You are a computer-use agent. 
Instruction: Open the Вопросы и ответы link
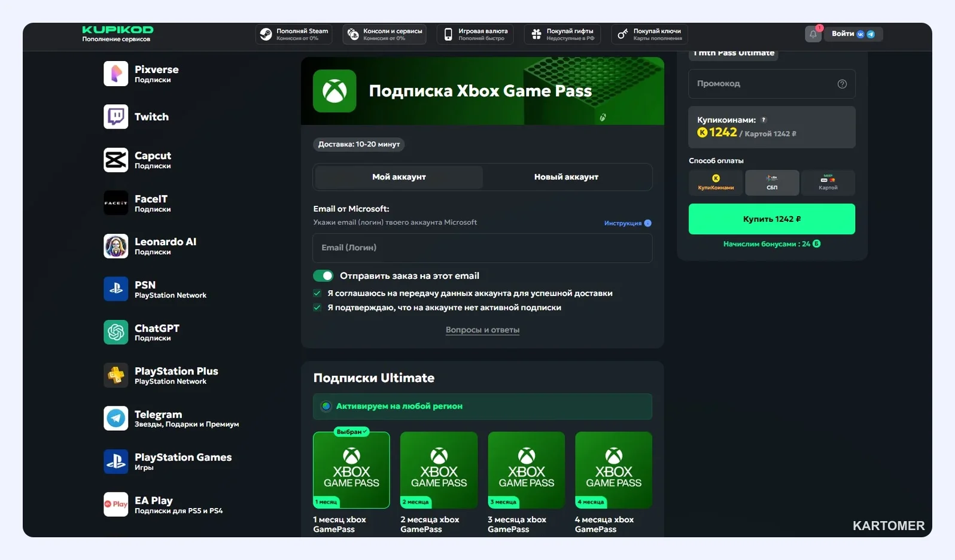click(x=482, y=330)
